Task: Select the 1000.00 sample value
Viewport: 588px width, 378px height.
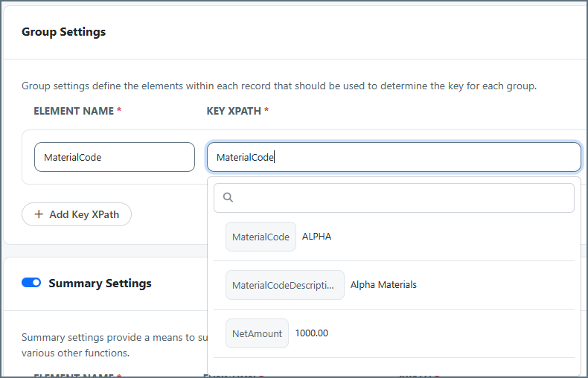Action: tap(312, 333)
